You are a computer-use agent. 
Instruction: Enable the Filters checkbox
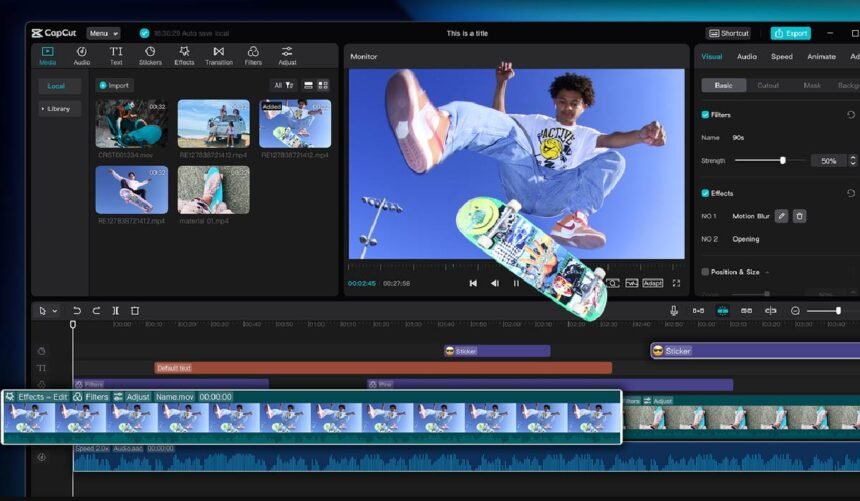point(705,115)
